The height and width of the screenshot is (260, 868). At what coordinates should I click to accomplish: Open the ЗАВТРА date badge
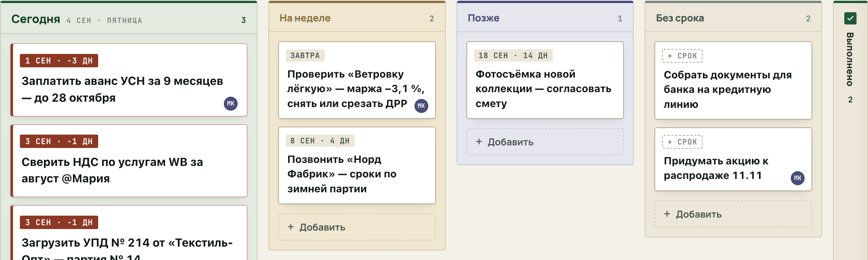click(x=305, y=55)
